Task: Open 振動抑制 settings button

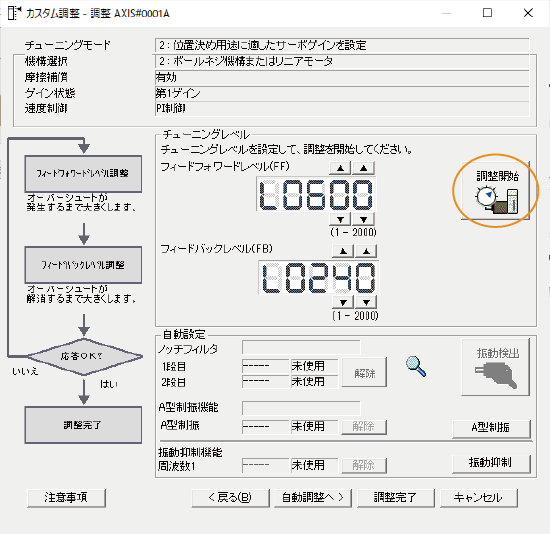Action: coord(491,463)
